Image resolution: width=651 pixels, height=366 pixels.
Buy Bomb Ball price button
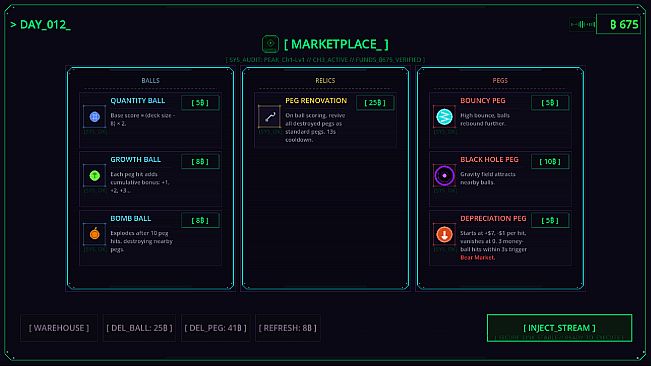pyautogui.click(x=200, y=220)
